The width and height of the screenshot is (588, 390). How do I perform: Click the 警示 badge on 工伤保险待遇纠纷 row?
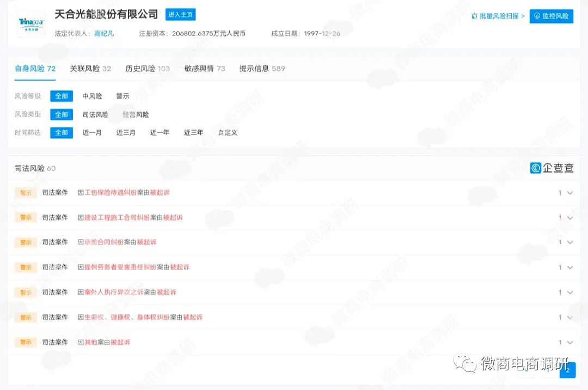click(x=25, y=192)
